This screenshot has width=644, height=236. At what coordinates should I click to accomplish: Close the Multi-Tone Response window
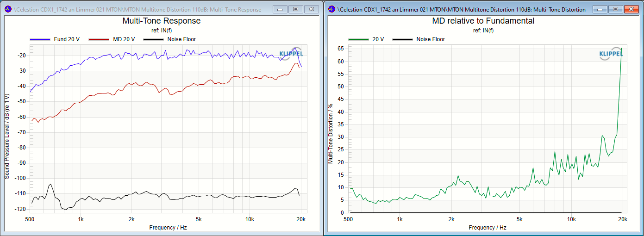pyautogui.click(x=312, y=9)
